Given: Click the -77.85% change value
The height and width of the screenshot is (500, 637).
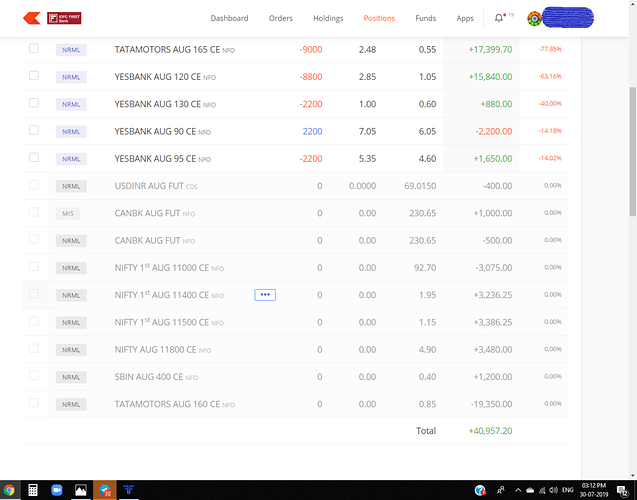Looking at the screenshot, I should 550,49.
